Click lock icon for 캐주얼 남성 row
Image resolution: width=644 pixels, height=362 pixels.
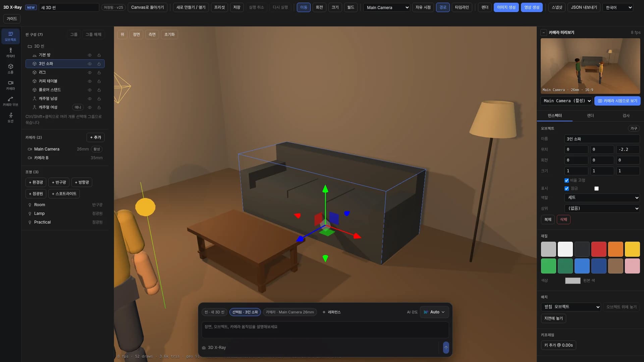[99, 99]
